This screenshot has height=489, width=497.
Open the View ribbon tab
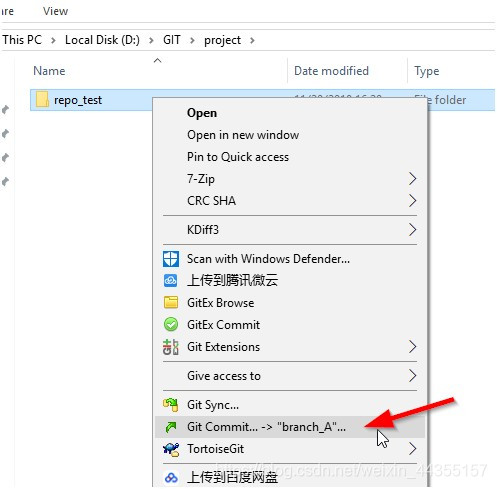point(55,11)
